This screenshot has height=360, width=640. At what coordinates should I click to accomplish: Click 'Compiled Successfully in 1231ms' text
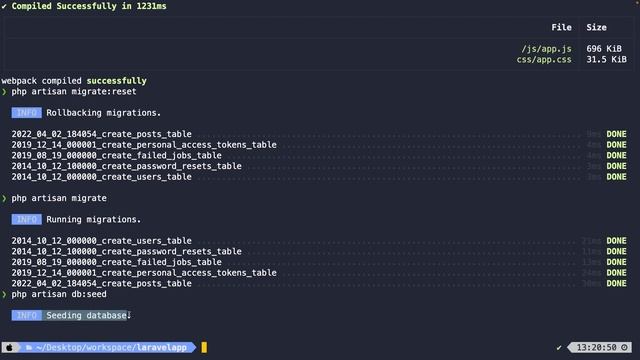tap(89, 6)
